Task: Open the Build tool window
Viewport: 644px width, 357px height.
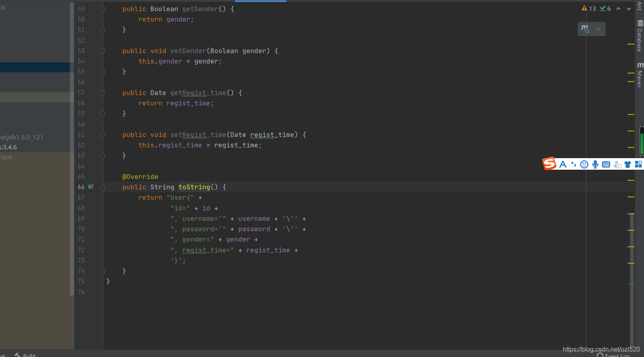Action: point(25,355)
